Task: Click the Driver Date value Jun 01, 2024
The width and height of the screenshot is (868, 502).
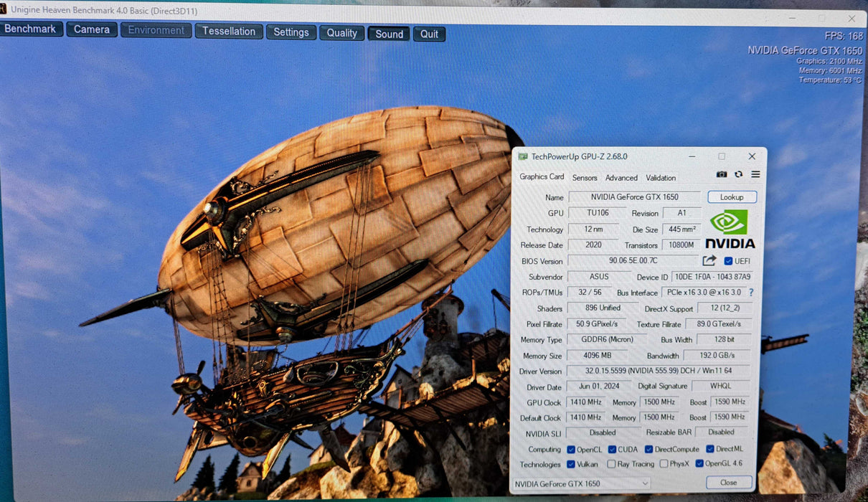Action: click(x=600, y=387)
